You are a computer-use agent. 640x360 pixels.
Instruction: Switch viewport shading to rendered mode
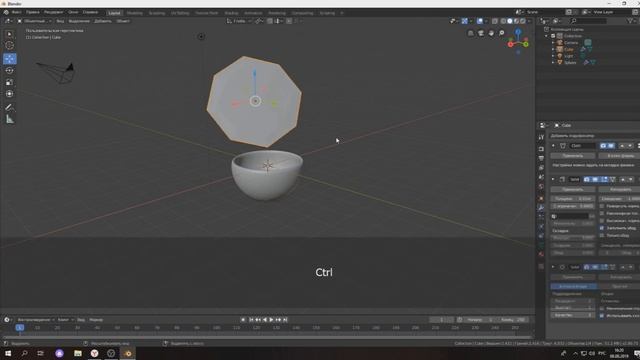coord(522,21)
